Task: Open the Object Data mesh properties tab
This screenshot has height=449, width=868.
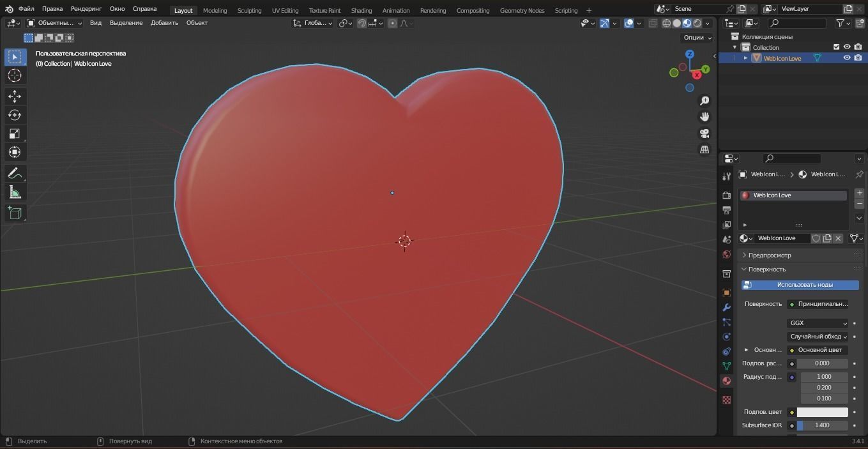Action: [x=726, y=366]
